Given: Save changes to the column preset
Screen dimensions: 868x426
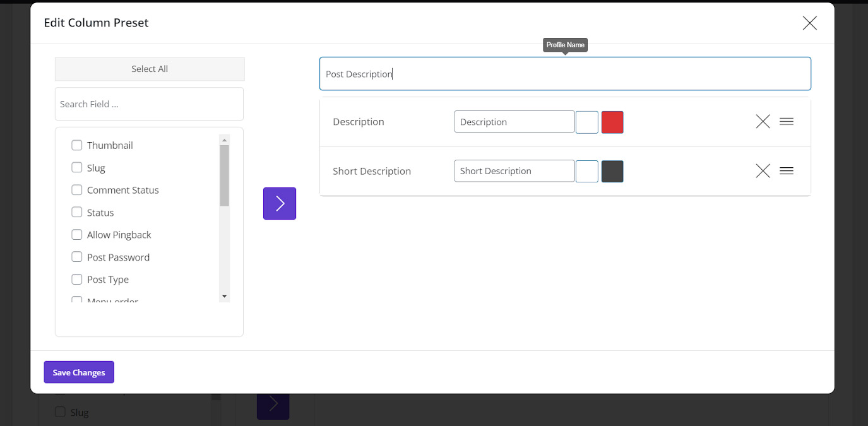Looking at the screenshot, I should [79, 372].
